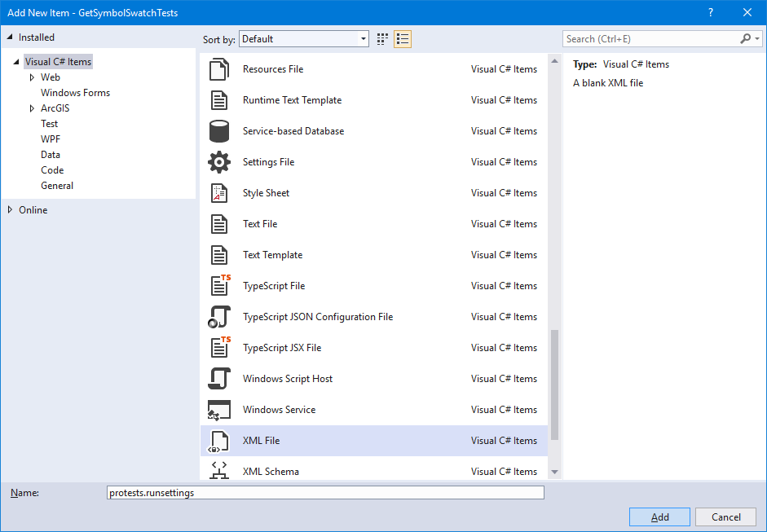Select the WPF category
767x532 pixels.
tap(51, 138)
